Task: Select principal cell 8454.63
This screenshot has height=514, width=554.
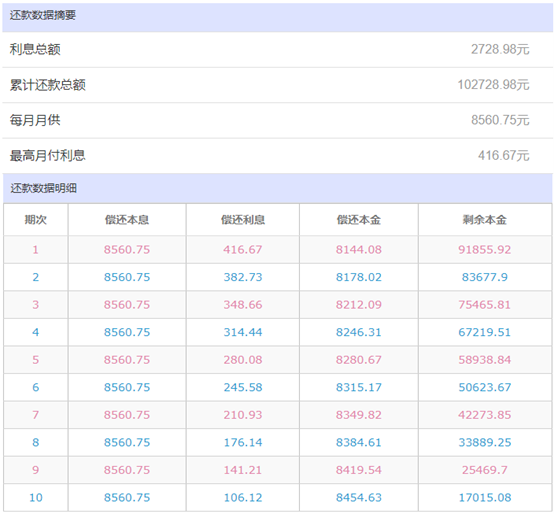Action: pyautogui.click(x=359, y=498)
